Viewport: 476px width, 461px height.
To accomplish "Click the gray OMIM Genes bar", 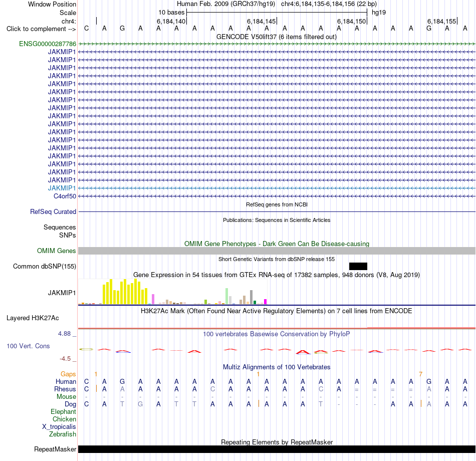I will [277, 251].
